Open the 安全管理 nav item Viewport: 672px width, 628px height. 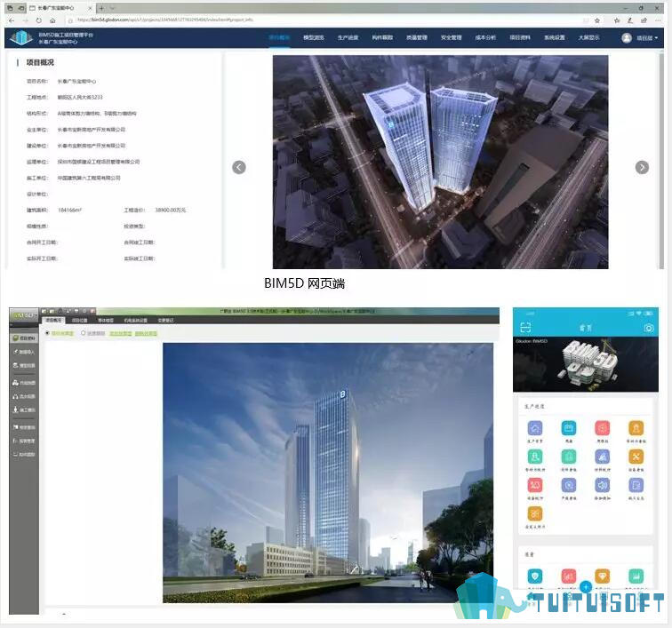click(452, 37)
